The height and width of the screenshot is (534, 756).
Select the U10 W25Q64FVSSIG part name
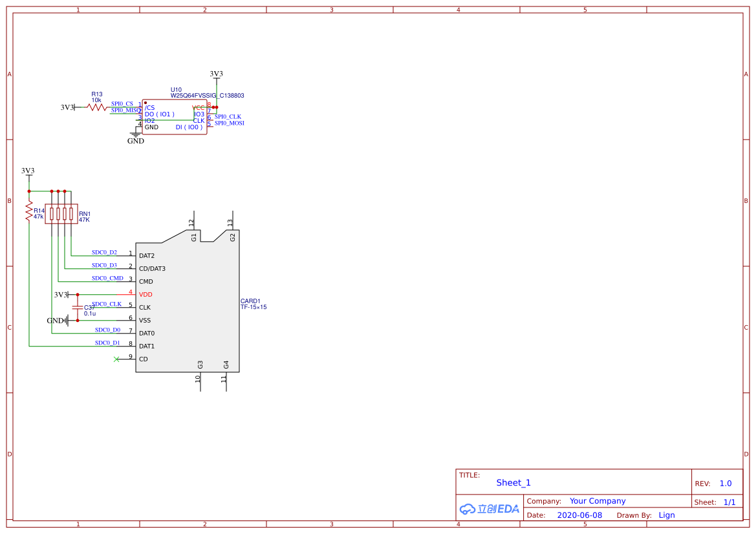[207, 95]
